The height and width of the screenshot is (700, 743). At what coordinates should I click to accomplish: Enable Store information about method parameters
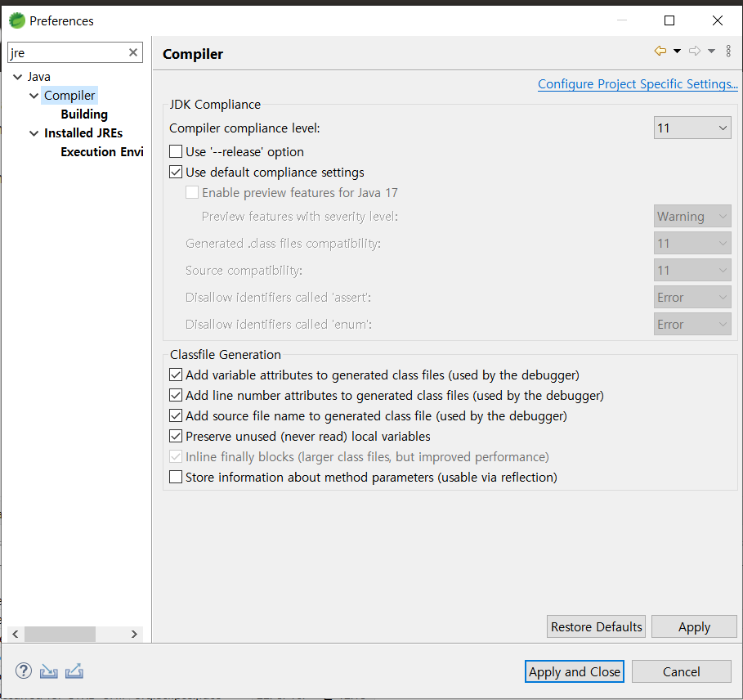tap(176, 477)
